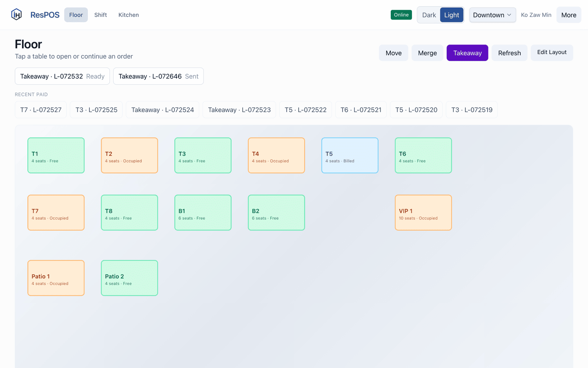Switch to the Kitchen tab

pos(129,15)
